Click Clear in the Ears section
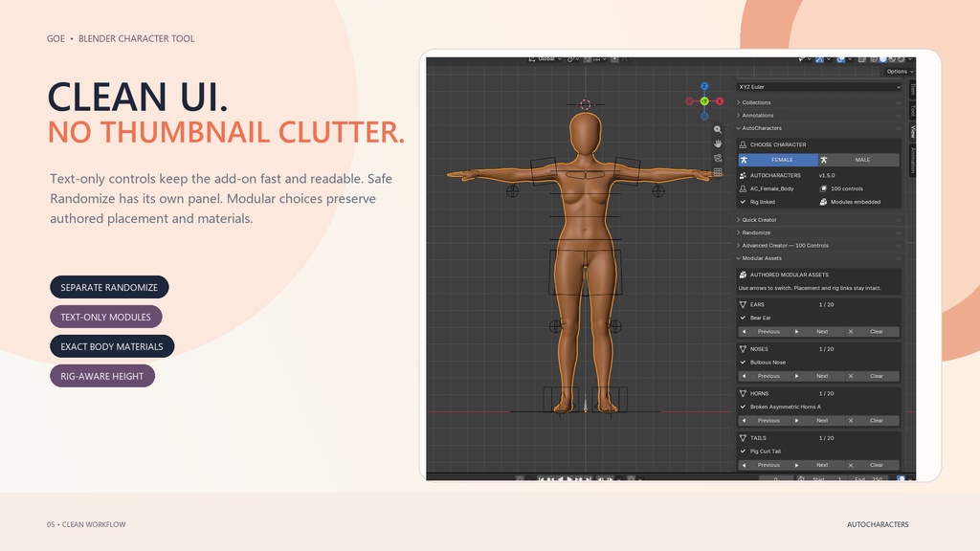Screen dimensions: 980x551 click(873, 332)
